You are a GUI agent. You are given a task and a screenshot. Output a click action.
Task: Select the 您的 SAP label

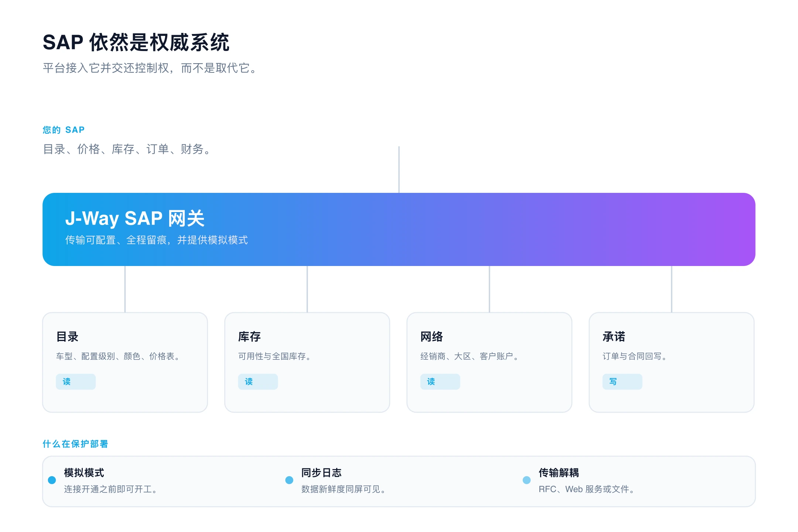coord(64,130)
